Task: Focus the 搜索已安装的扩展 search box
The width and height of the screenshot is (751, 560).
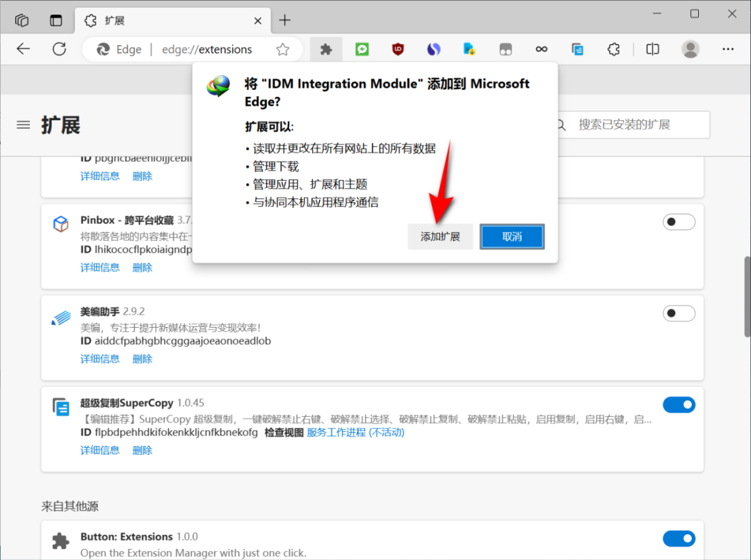Action: 633,125
